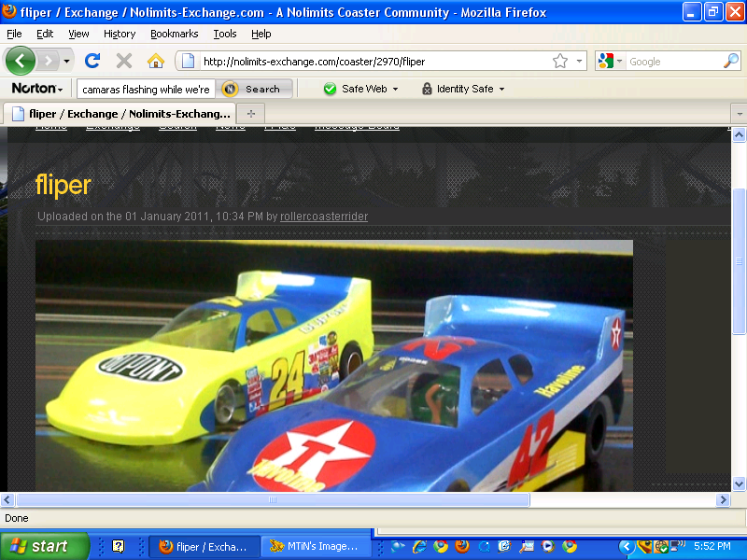Click the vertical scrollbar thumb
Image resolution: width=747 pixels, height=560 pixels.
pos(739,261)
